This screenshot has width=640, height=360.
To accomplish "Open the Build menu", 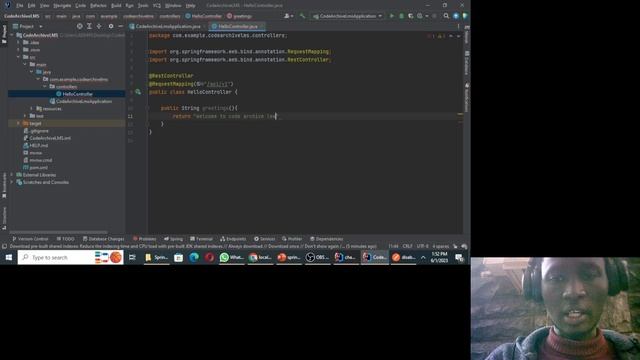I will [x=116, y=6].
